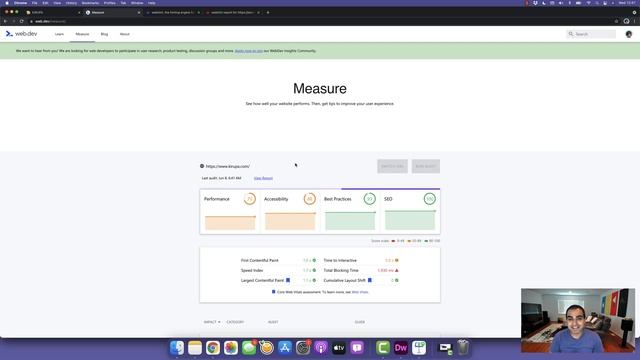640x360 pixels.
Task: Click the SEO score gauge
Action: coord(429,199)
